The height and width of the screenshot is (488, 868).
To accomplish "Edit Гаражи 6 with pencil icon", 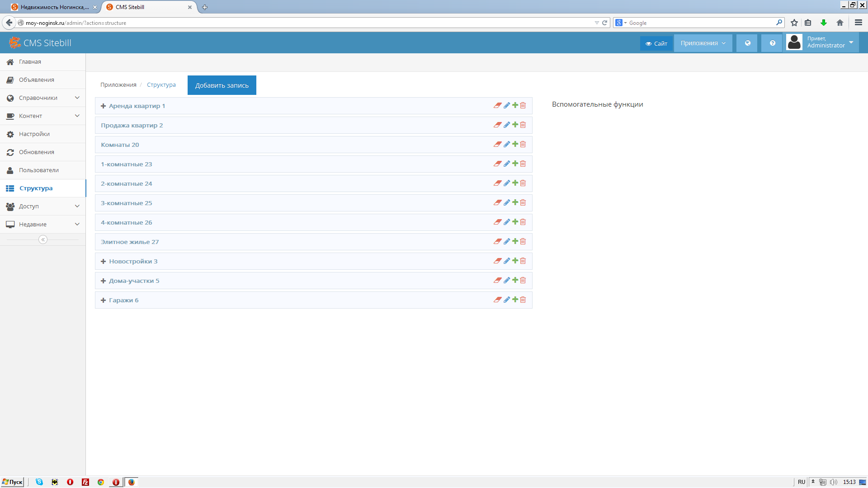I will click(x=507, y=300).
